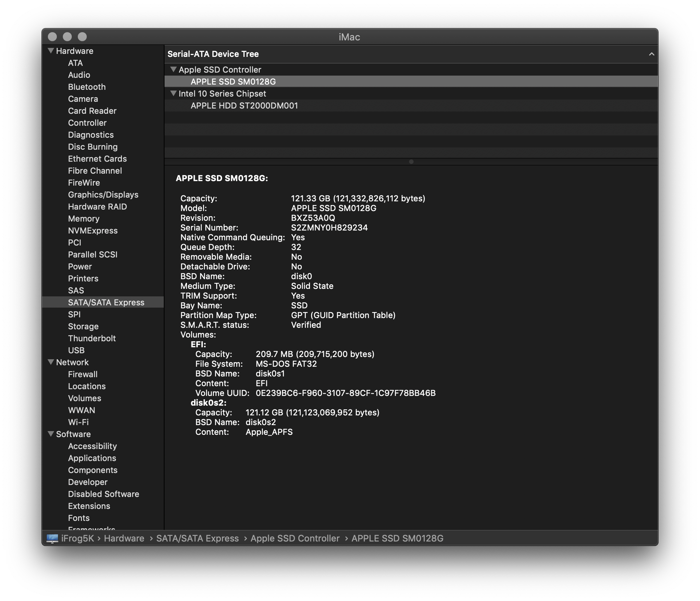
Task: Open the SPI section
Action: [x=74, y=314]
